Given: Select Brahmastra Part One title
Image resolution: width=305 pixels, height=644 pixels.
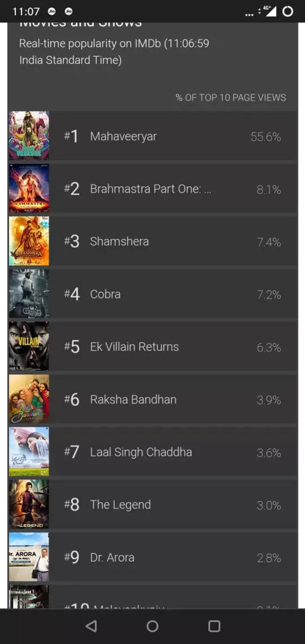Looking at the screenshot, I should (150, 189).
